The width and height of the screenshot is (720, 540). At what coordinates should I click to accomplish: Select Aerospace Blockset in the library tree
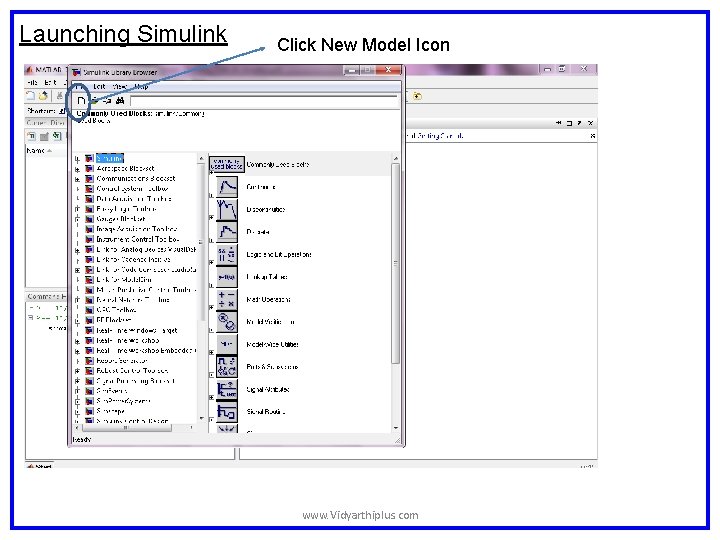click(125, 169)
